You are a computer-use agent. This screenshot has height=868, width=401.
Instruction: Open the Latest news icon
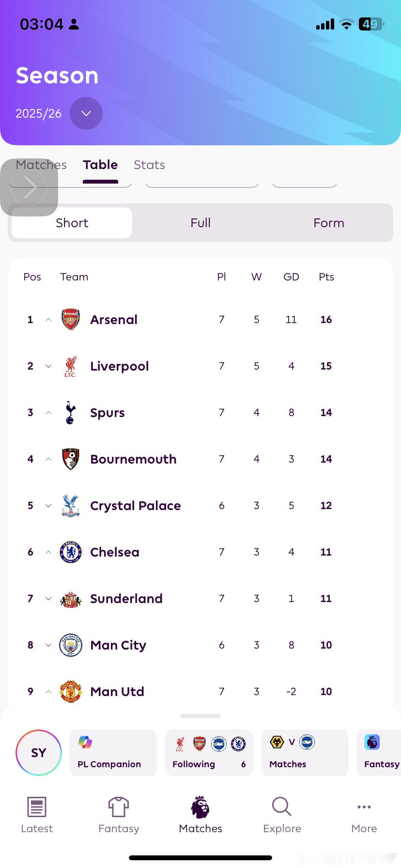tap(37, 807)
